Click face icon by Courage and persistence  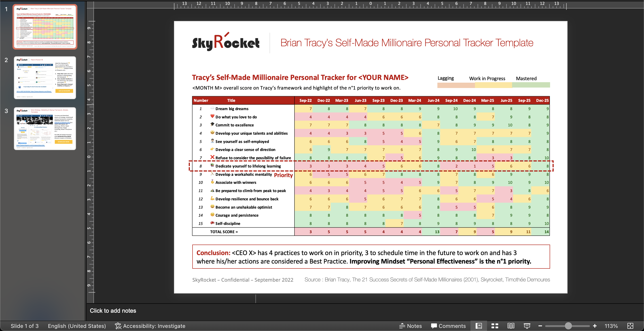212,214
